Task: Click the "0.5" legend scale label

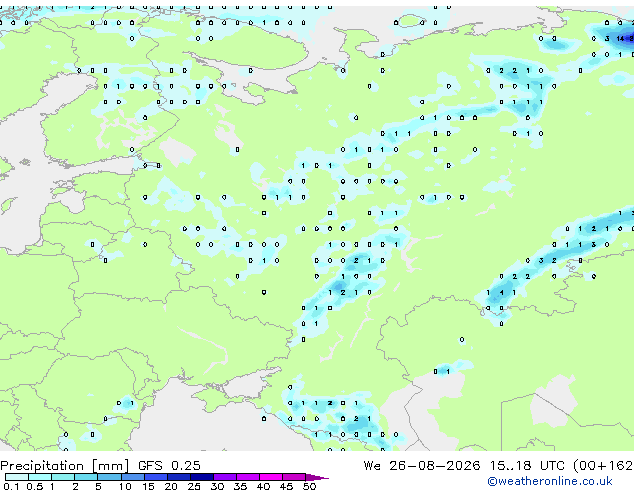Action: [35, 486]
